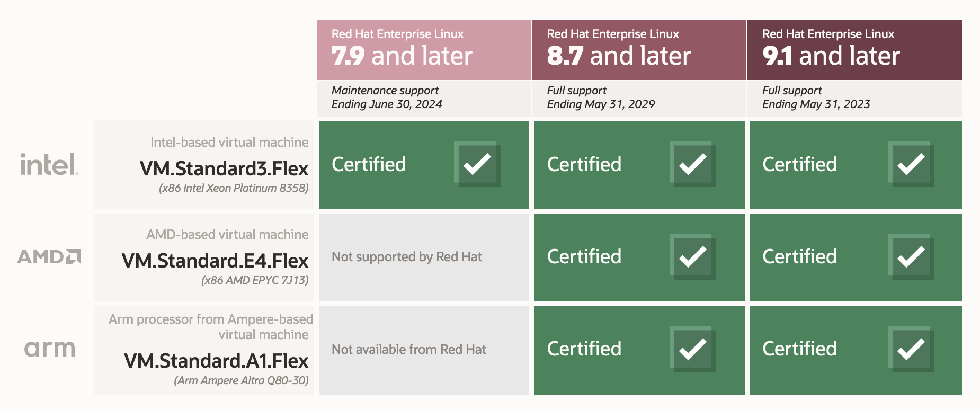Click the Intel RHEL 8.7 certified checkmark
This screenshot has width=980, height=409.
point(693,164)
